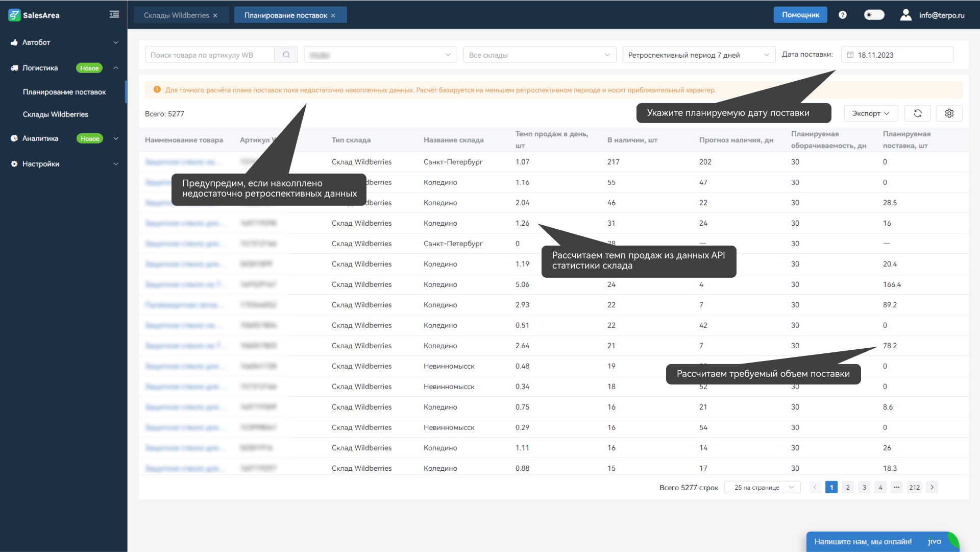Click the Всего: 5277 total label
The height and width of the screenshot is (552, 980).
(x=164, y=114)
